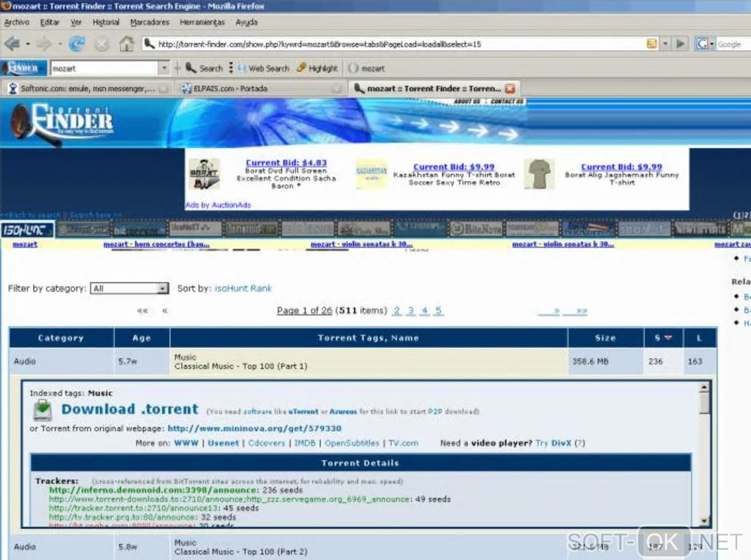Open the Cdcovers link
Viewport: 751px width, 560px height.
point(267,443)
